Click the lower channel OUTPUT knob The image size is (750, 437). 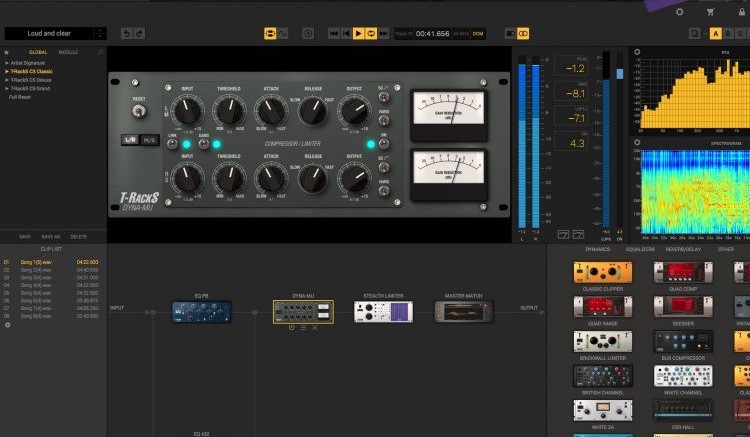[354, 179]
